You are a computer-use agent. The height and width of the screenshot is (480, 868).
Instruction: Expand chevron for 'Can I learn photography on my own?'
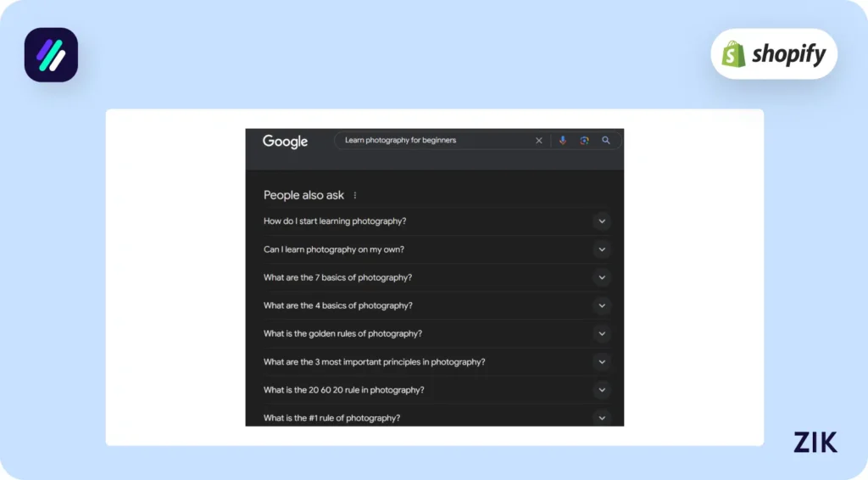602,249
